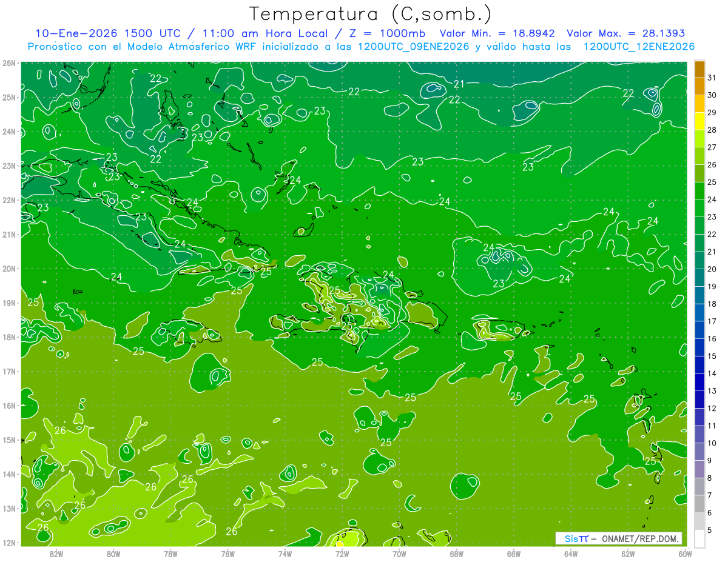The image size is (728, 562).
Task: Click the '76W' longitude axis label
Action: 228,554
